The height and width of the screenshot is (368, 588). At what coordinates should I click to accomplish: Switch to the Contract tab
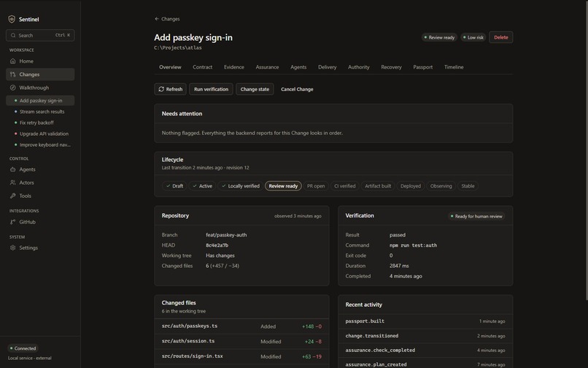click(x=203, y=67)
